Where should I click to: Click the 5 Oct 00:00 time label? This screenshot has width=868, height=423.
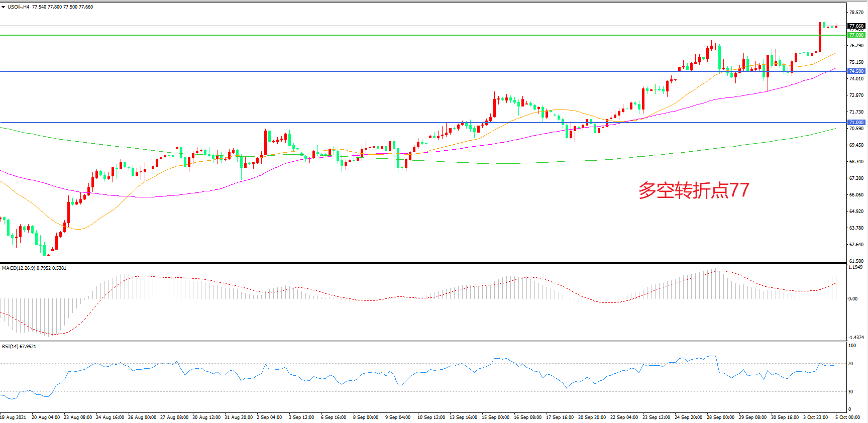point(847,417)
